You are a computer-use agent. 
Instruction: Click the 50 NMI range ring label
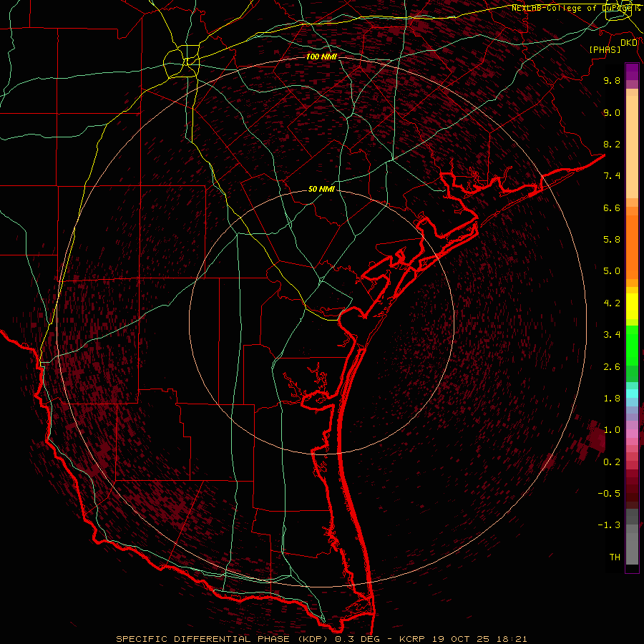[x=321, y=190]
